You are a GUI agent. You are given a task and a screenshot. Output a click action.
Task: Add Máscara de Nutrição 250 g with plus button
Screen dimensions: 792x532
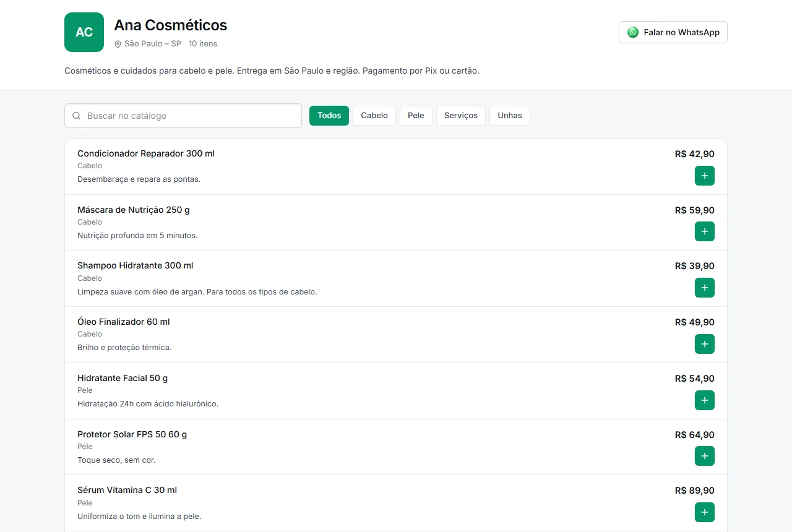(705, 231)
